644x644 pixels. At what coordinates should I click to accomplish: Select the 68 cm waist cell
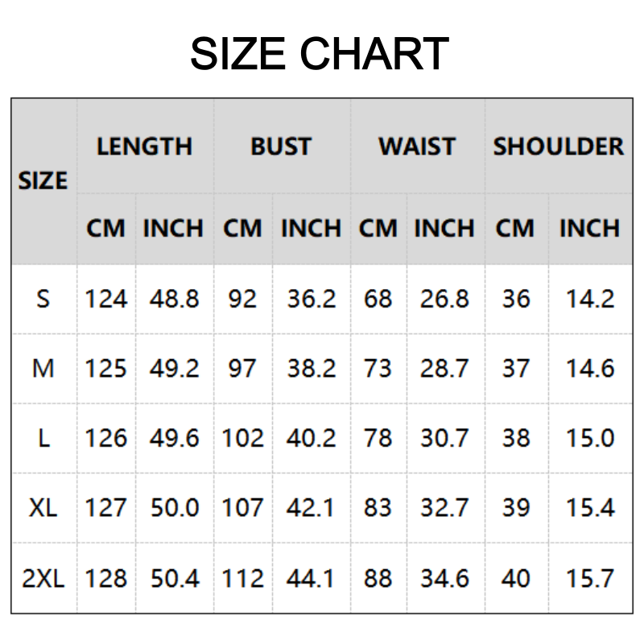point(378,299)
